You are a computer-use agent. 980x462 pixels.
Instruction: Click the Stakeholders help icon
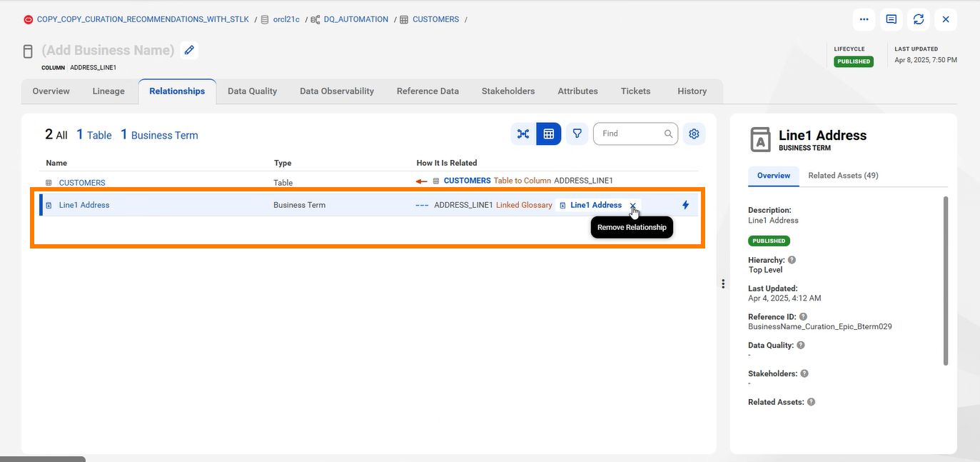pos(804,373)
